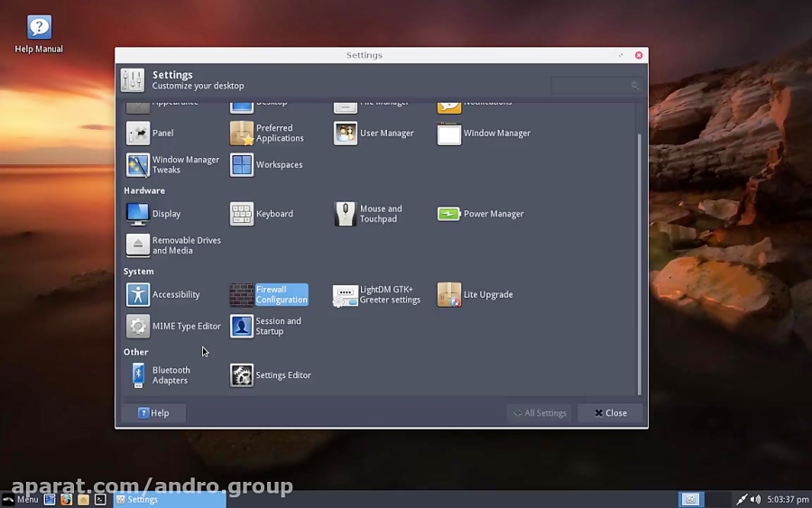Viewport: 812px width, 508px height.
Task: Click the Settings window vertical scrollbar
Action: (x=639, y=264)
